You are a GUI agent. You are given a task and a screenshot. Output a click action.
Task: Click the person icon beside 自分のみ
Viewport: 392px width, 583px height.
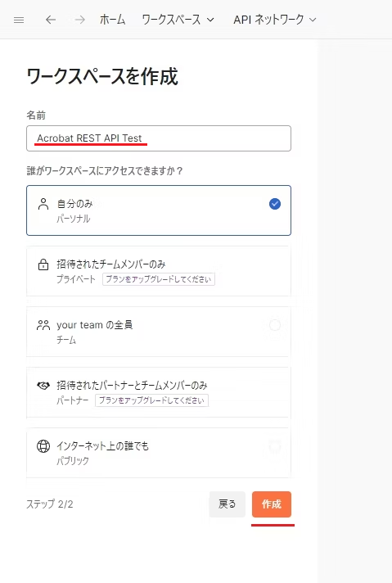(x=43, y=204)
